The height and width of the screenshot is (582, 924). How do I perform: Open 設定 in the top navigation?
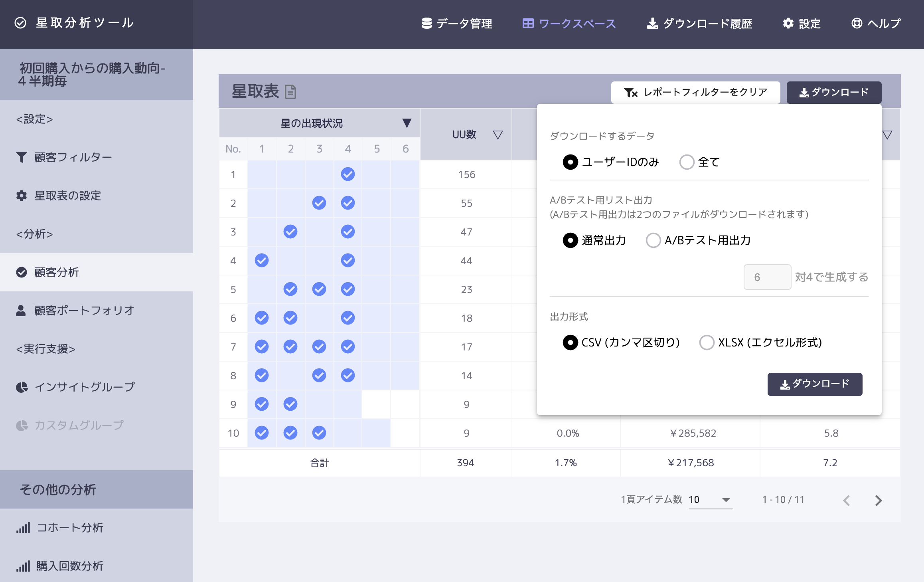pos(802,24)
